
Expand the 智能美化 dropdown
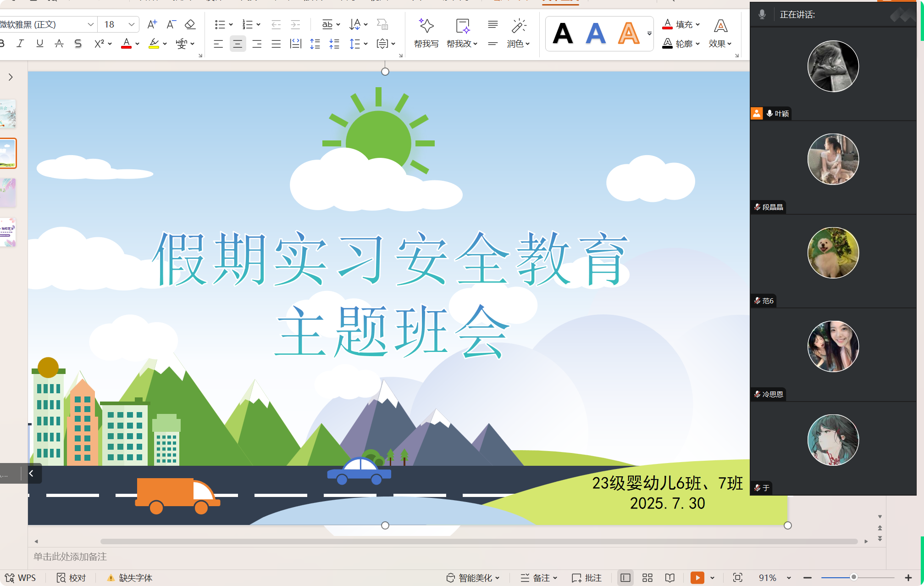498,578
